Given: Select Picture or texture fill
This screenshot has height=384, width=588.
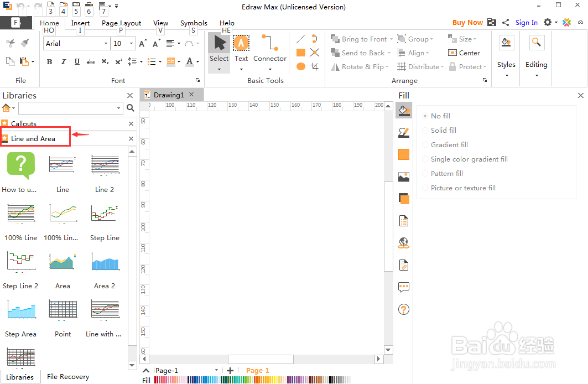Looking at the screenshot, I should tap(459, 188).
